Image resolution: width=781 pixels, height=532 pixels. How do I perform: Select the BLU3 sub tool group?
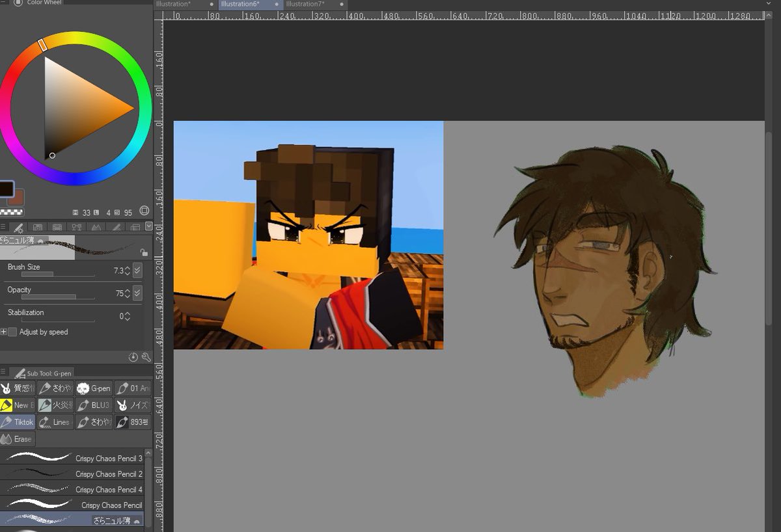(94, 405)
